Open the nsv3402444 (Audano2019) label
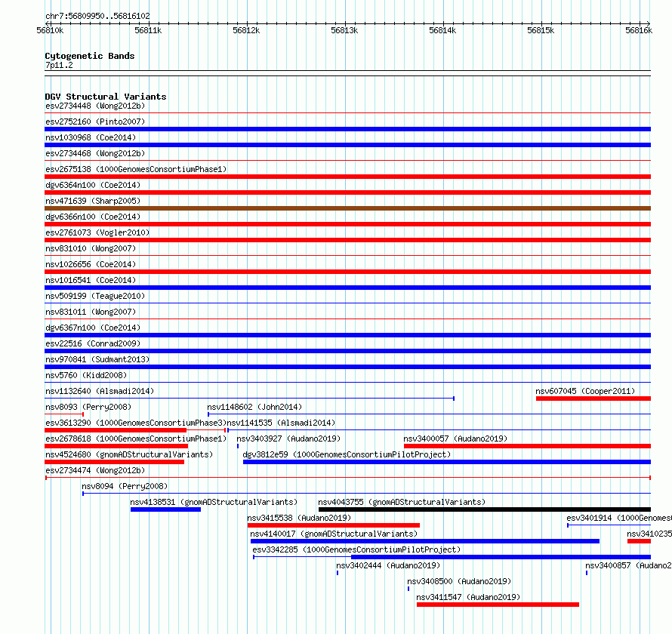The height and width of the screenshot is (634, 672). [388, 565]
